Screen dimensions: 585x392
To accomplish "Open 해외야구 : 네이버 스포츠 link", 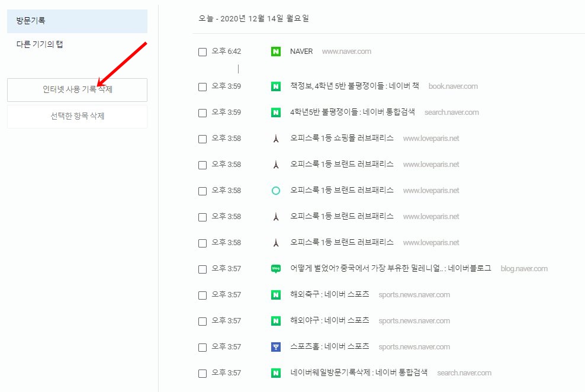I will point(329,320).
